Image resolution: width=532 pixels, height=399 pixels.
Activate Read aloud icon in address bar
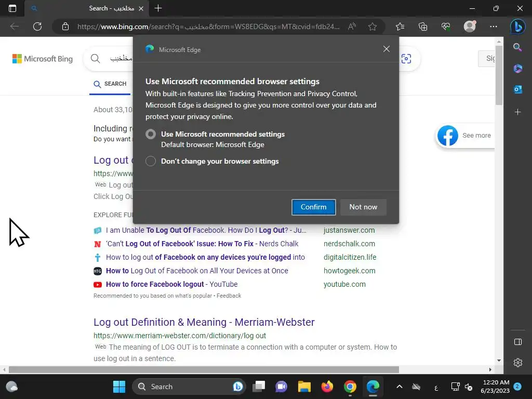352,26
